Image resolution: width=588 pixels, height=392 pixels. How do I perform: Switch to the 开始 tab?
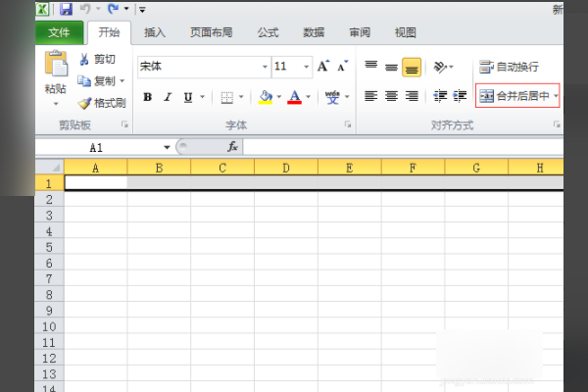pos(109,32)
